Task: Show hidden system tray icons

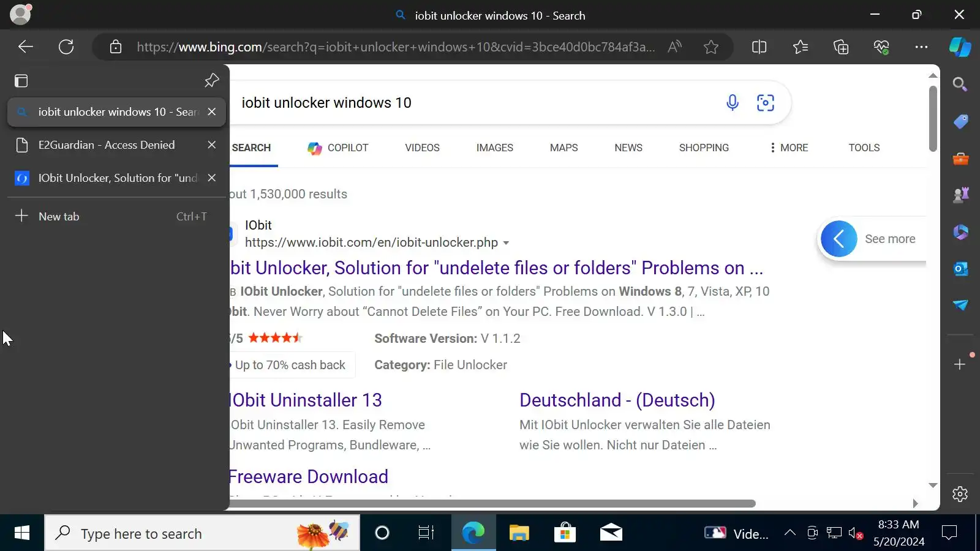Action: (x=790, y=533)
